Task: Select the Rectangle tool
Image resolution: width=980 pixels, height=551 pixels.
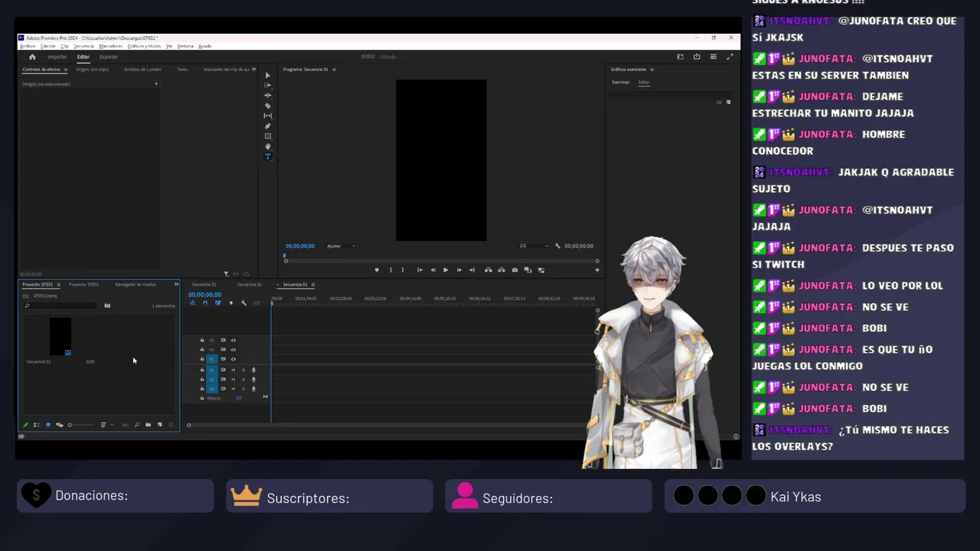Action: pos(267,136)
